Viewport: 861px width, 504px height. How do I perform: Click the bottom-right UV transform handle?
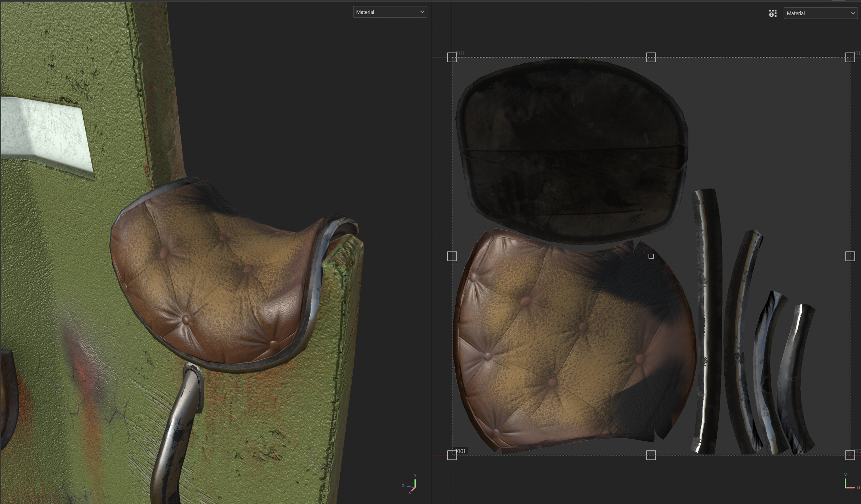[x=850, y=455]
